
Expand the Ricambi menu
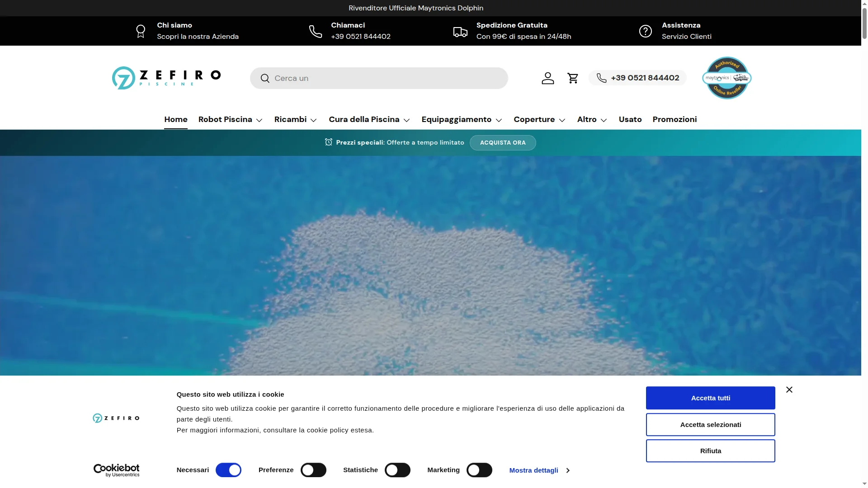pyautogui.click(x=296, y=120)
